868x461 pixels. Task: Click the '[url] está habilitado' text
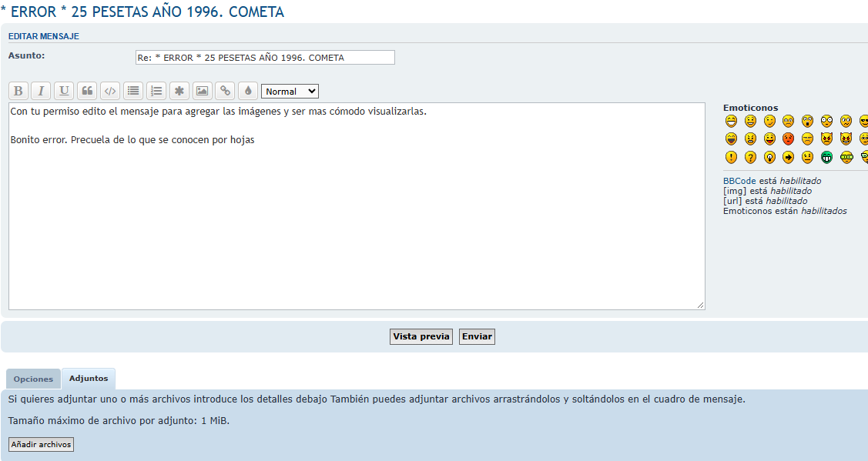tap(765, 201)
